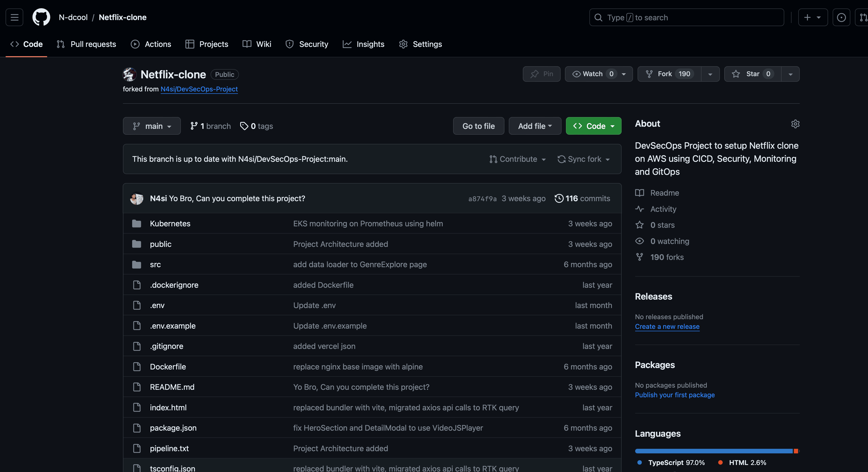Open the Watch notifications dropdown
Image resolution: width=868 pixels, height=472 pixels.
[599, 74]
